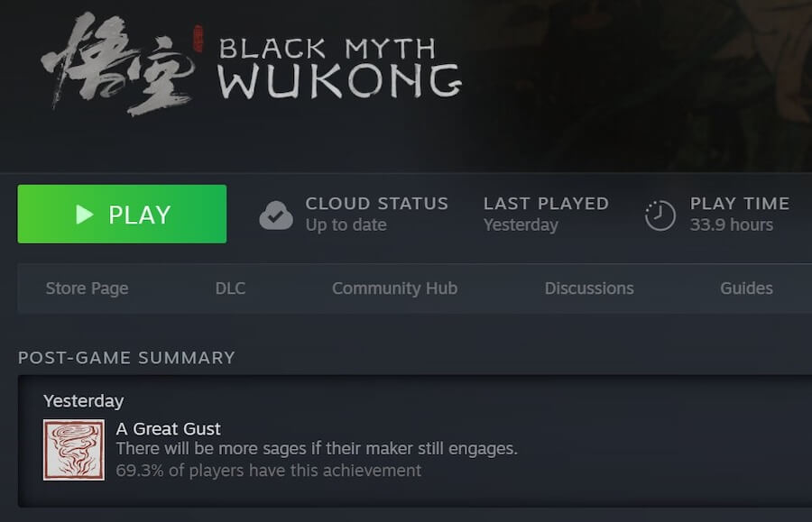Open the Discussions tab

tap(589, 288)
